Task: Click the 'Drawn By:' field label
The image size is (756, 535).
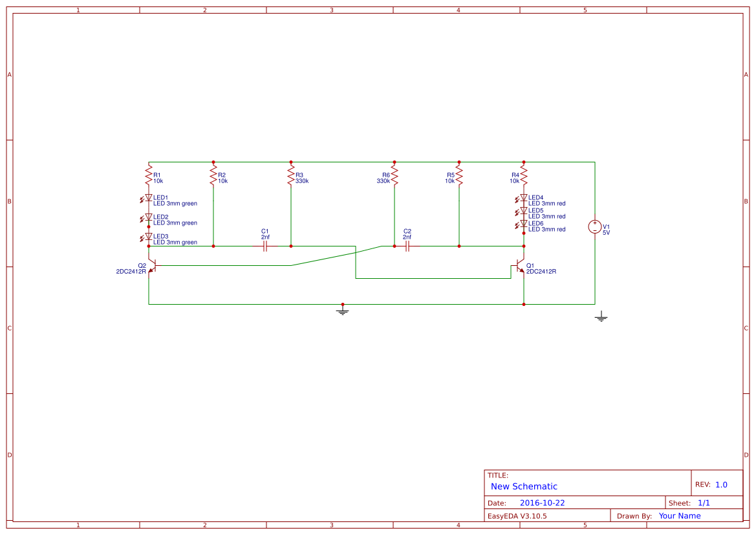Action: coord(634,516)
